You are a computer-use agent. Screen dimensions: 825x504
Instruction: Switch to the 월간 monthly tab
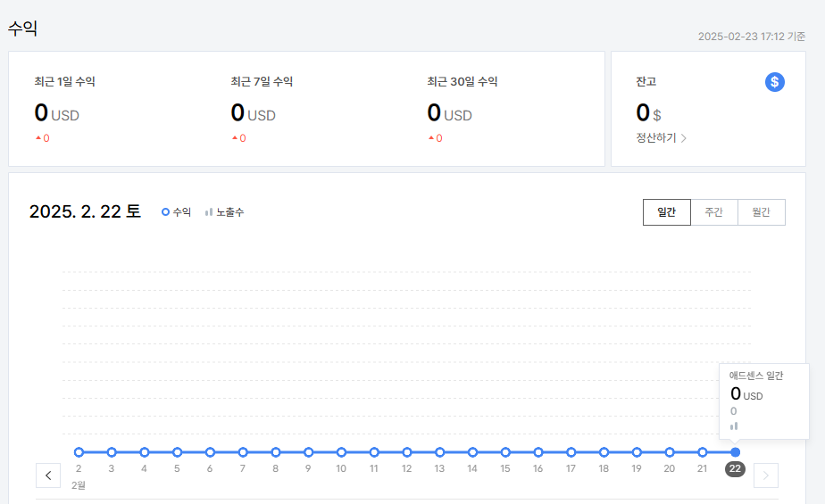pos(762,212)
